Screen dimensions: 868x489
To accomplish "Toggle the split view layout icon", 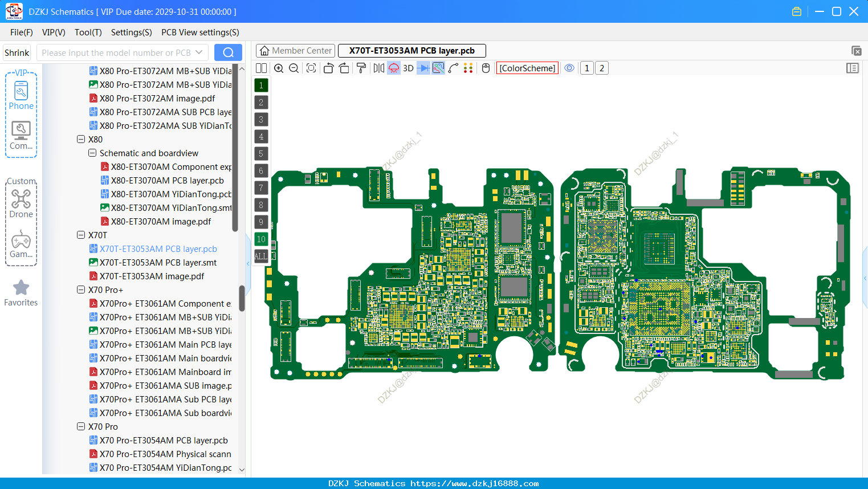I will [262, 68].
